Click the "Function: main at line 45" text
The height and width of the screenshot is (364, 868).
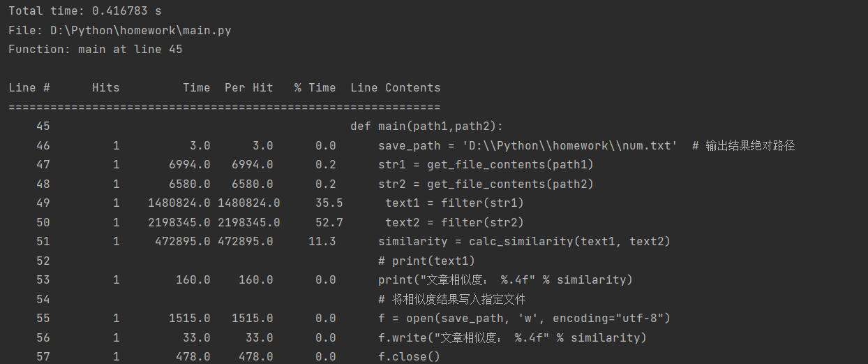(x=95, y=50)
